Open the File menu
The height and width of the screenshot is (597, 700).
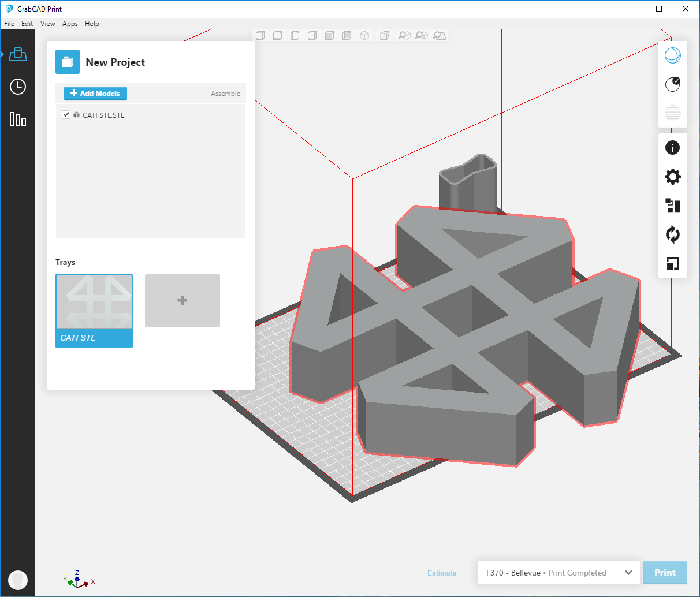[x=9, y=24]
